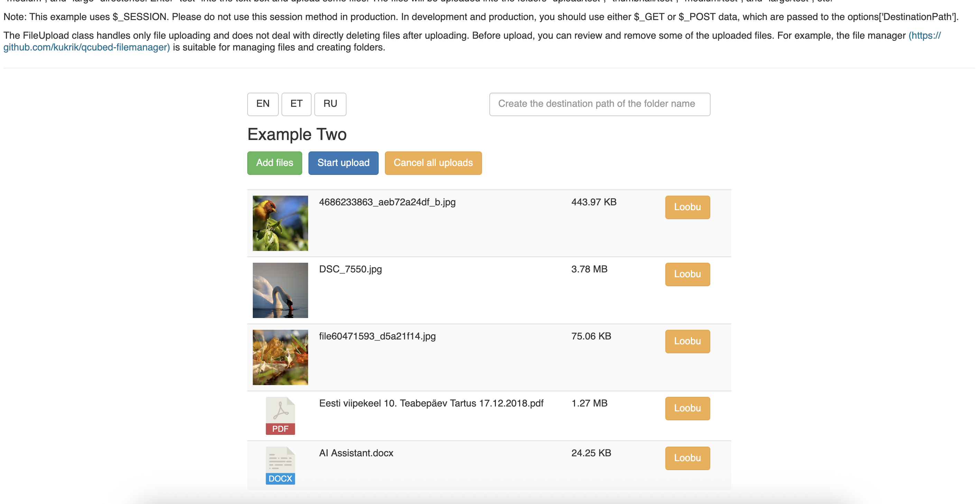Image resolution: width=980 pixels, height=504 pixels.
Task: Switch language to RU
Action: point(330,104)
